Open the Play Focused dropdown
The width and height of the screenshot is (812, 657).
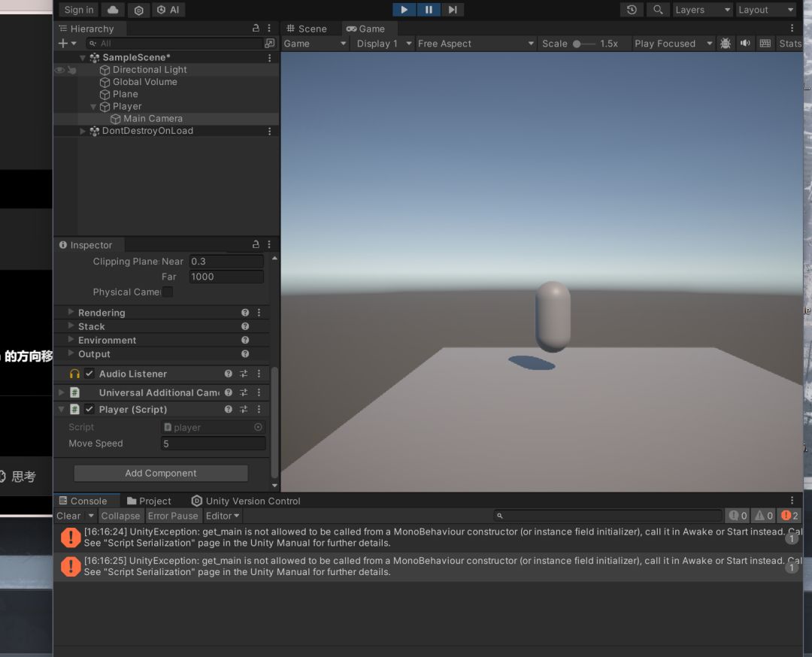point(673,44)
